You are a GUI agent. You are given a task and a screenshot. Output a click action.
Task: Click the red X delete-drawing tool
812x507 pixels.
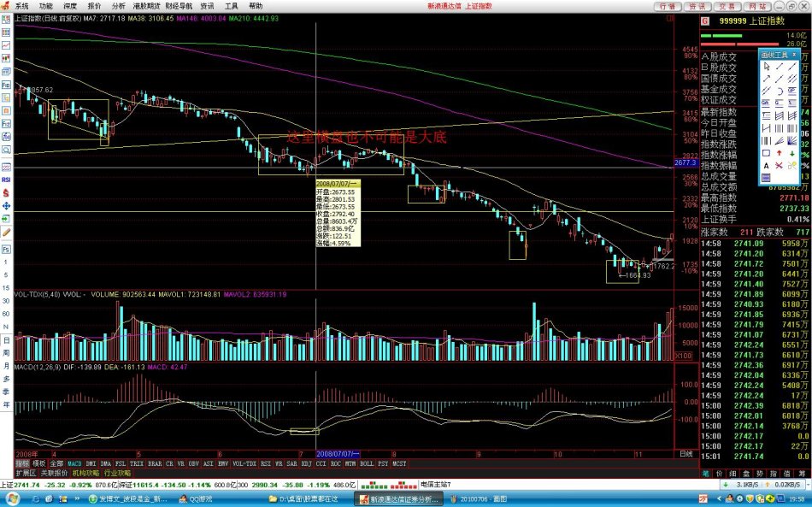pyautogui.click(x=779, y=165)
